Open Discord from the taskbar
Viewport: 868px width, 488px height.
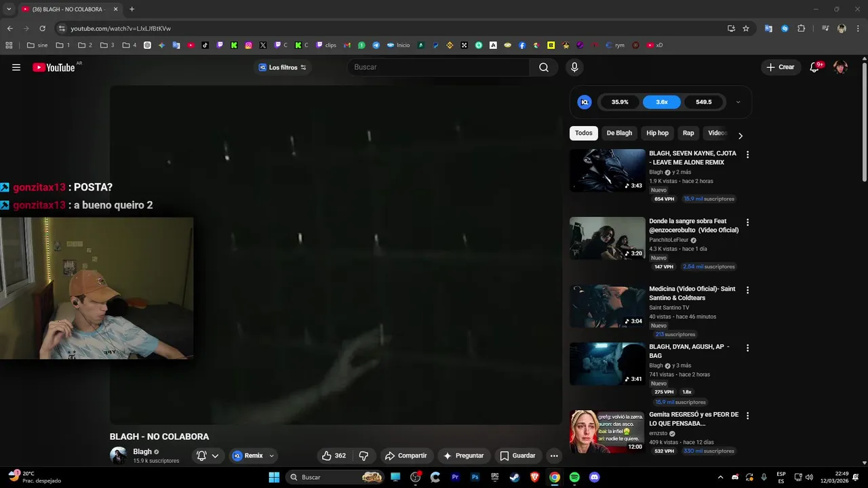tap(595, 477)
